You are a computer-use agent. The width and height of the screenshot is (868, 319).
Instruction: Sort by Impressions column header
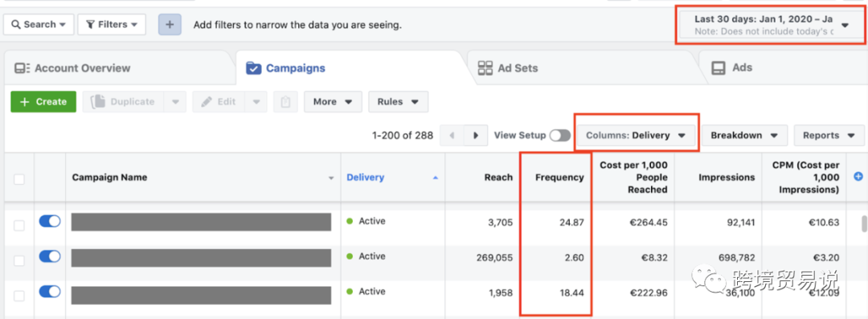(x=727, y=178)
